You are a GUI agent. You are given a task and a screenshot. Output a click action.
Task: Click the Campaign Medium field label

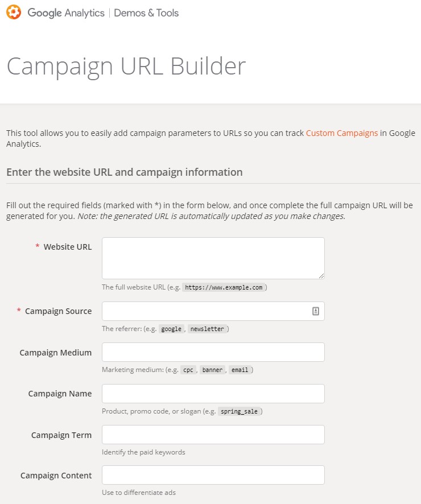55,353
